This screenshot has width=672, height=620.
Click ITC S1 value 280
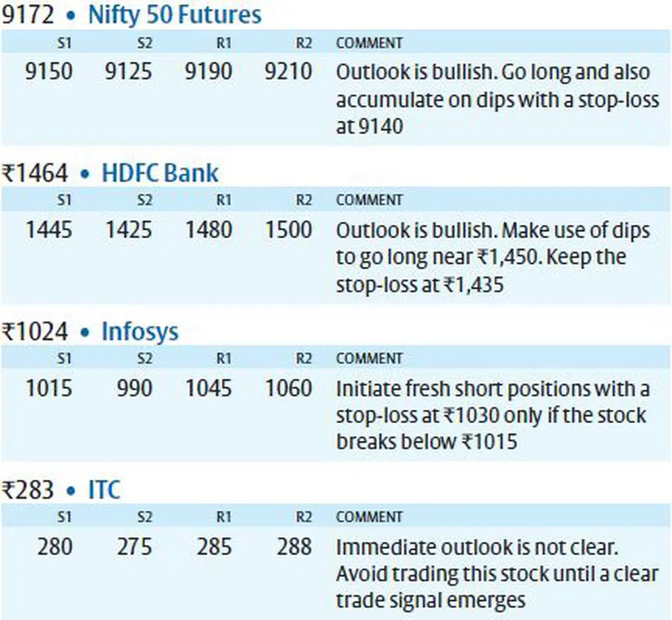point(55,547)
